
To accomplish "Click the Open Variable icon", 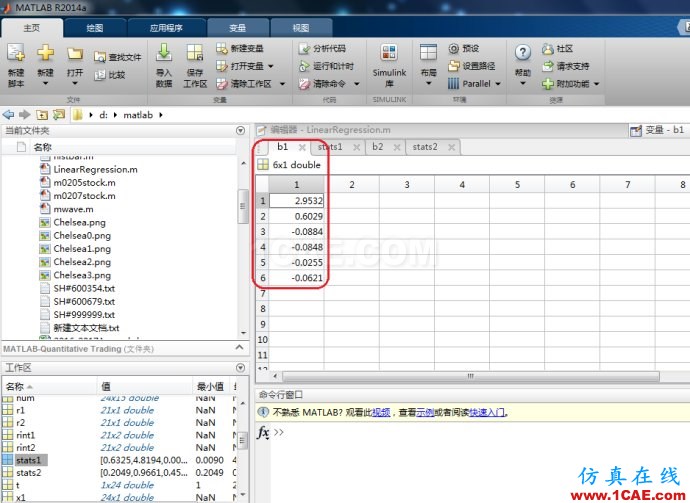I will pos(222,66).
